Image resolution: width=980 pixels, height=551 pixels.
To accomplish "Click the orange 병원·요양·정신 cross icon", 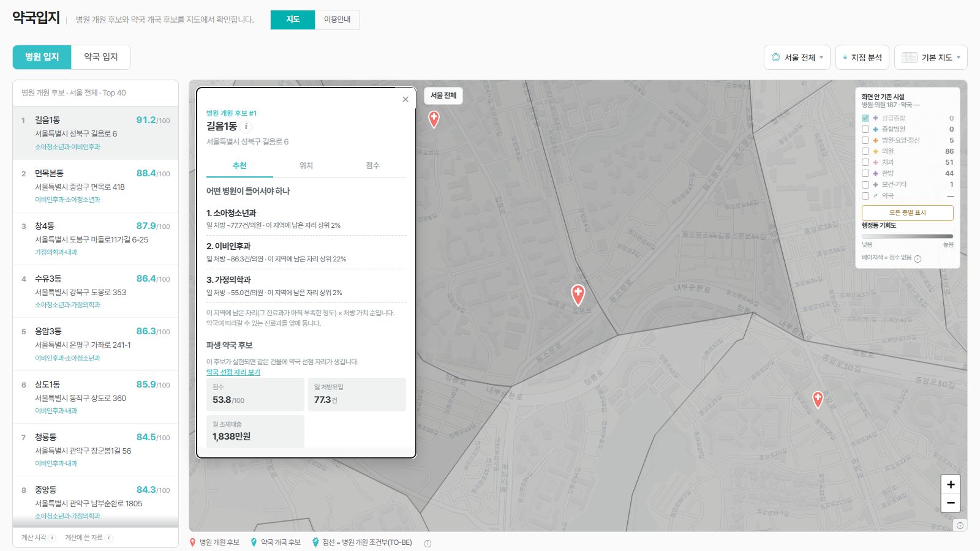I will pyautogui.click(x=875, y=140).
